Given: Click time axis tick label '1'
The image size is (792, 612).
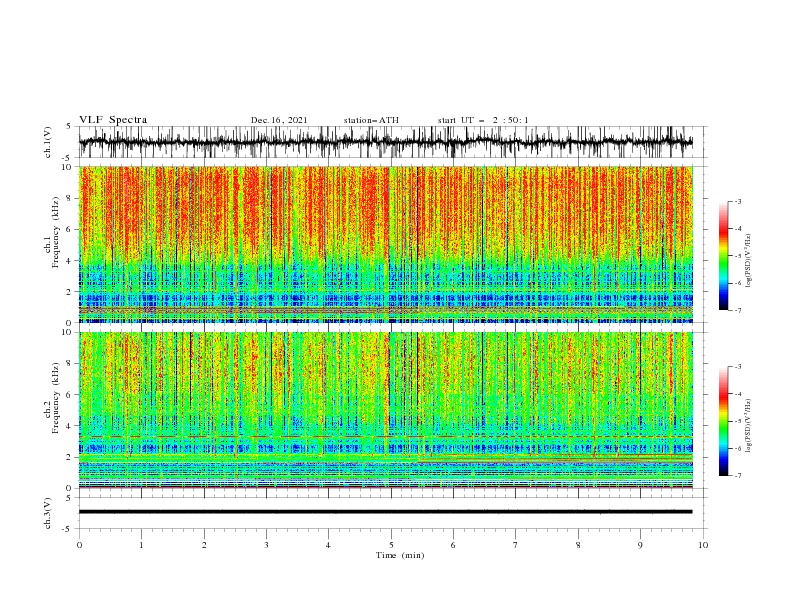Looking at the screenshot, I should click(141, 545).
